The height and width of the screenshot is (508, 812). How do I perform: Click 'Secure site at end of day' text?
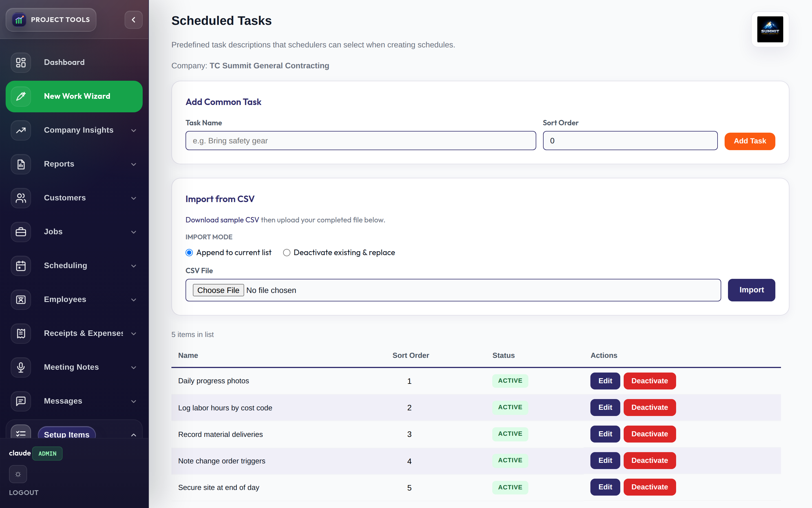click(219, 487)
